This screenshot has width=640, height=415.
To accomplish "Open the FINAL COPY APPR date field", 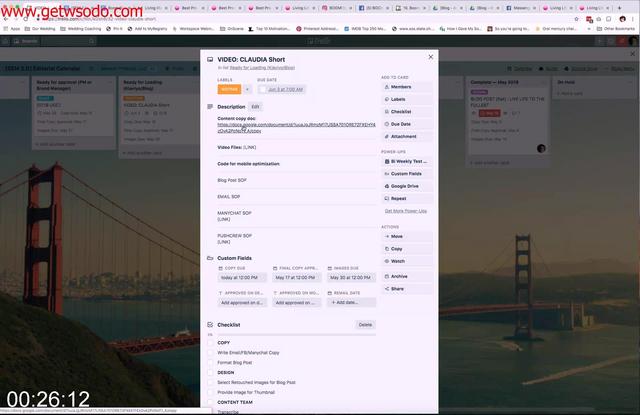I will pyautogui.click(x=296, y=277).
